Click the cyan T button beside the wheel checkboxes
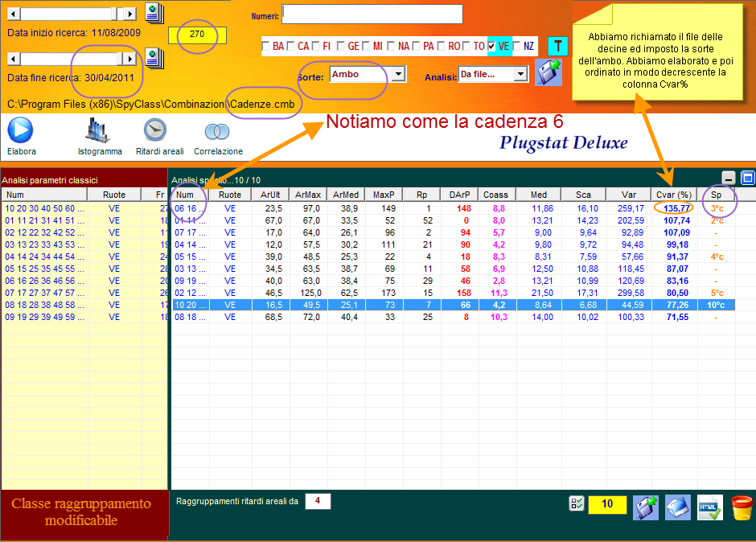756x542 pixels. point(558,47)
